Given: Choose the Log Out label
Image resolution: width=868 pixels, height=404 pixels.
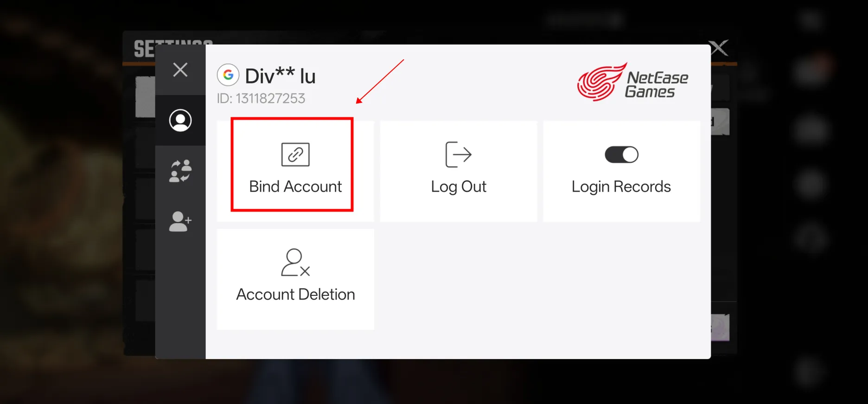Looking at the screenshot, I should coord(458,187).
